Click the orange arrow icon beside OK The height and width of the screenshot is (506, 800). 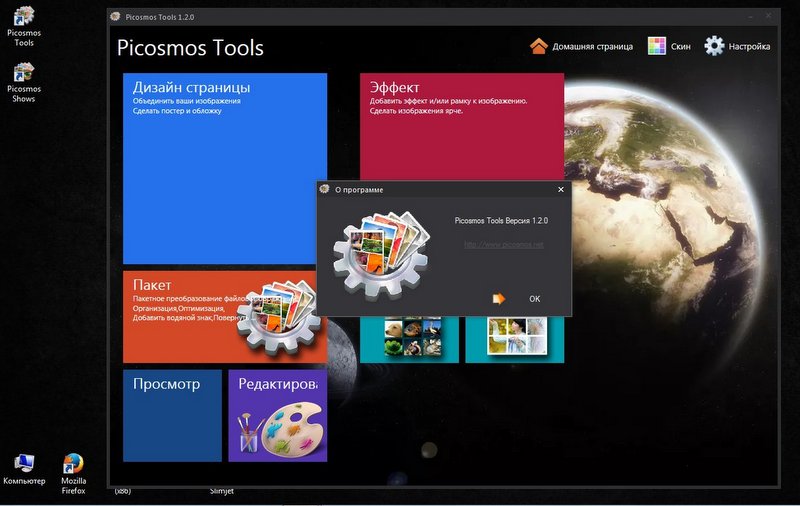point(498,298)
